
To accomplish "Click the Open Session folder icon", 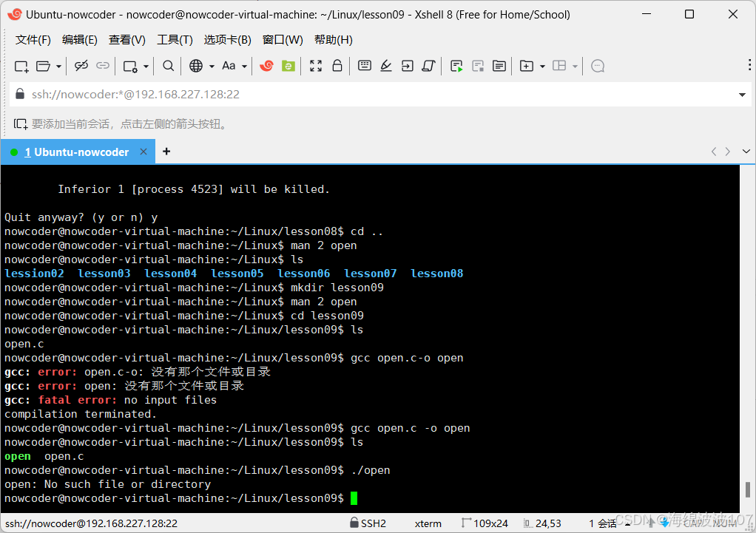I will (43, 66).
